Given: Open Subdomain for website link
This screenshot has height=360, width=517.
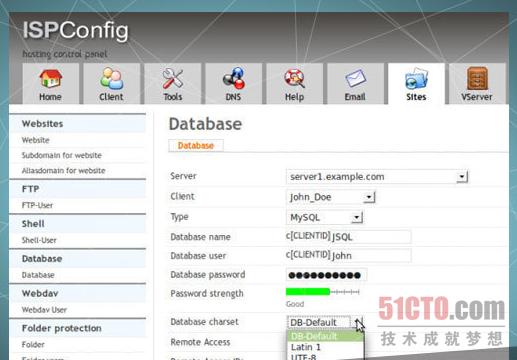Looking at the screenshot, I should 62,155.
